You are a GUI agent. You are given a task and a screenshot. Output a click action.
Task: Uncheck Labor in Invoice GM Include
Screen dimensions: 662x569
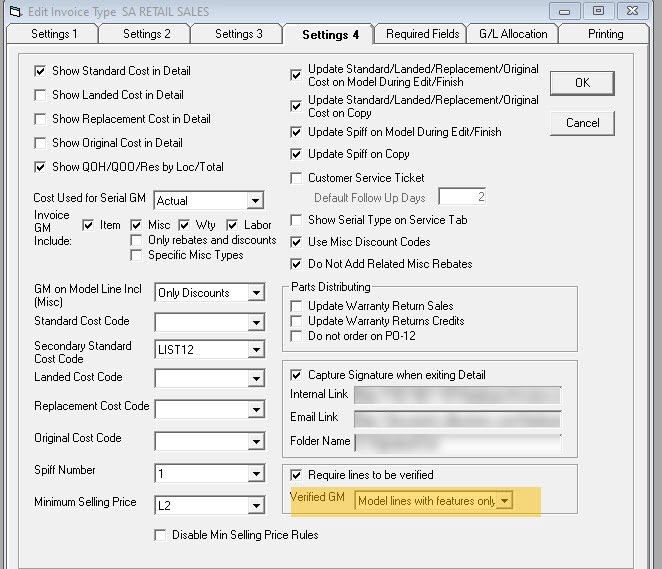[232, 225]
